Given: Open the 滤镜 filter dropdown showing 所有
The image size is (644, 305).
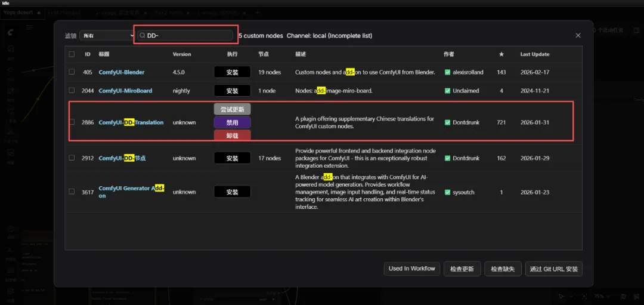Looking at the screenshot, I should click(107, 36).
